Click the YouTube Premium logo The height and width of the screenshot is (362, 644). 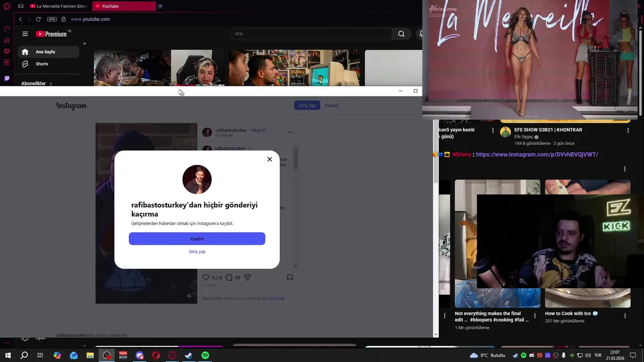tap(52, 34)
